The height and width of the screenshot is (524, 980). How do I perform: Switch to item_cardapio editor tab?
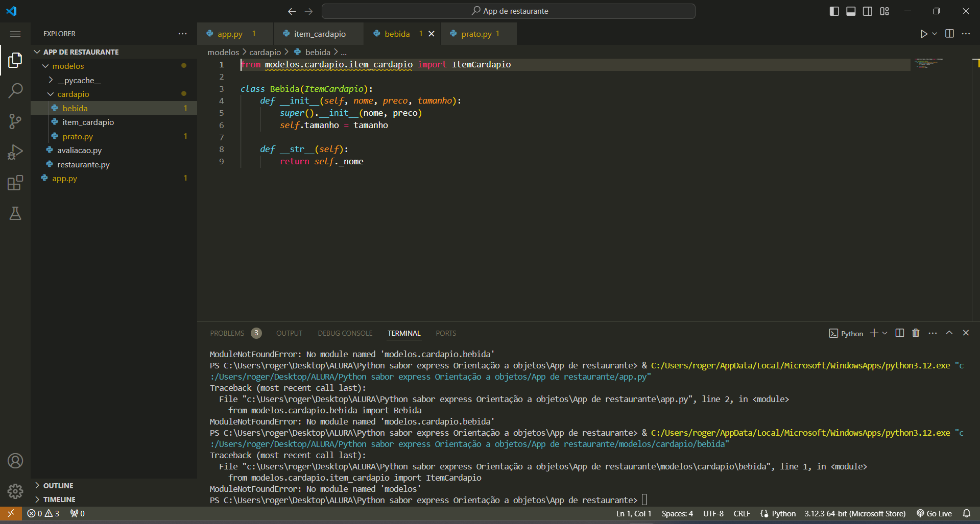(x=319, y=34)
